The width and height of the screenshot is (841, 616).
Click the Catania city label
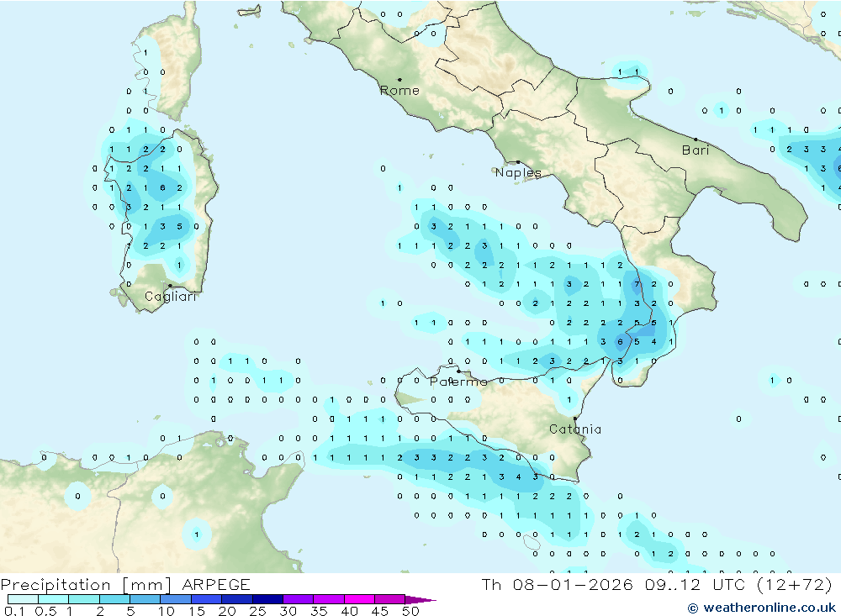pos(575,429)
